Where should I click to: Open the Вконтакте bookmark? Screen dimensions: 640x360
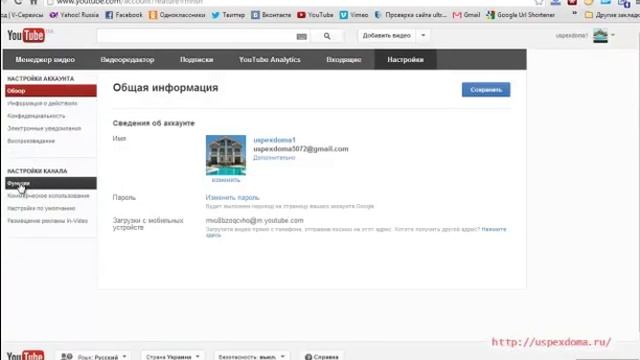[x=271, y=15]
